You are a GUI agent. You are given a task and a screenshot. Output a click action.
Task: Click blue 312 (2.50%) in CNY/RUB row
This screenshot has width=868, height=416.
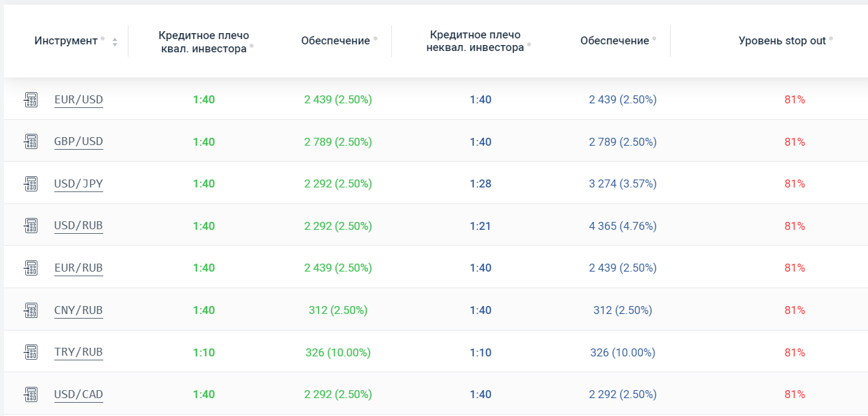(623, 310)
